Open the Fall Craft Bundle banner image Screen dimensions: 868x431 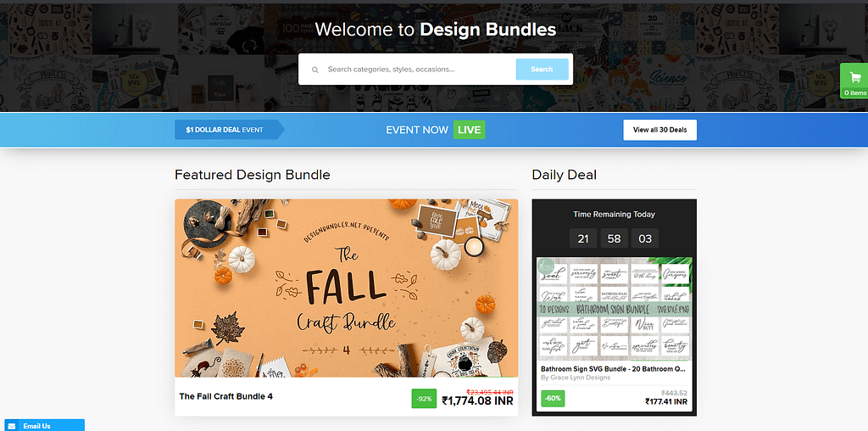pyautogui.click(x=347, y=288)
